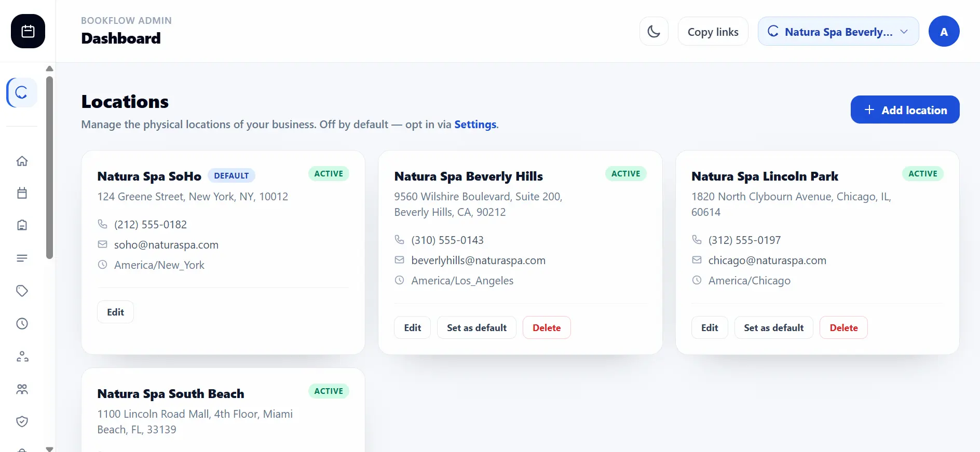The height and width of the screenshot is (452, 980).
Task: Edit the Natura Spa Lincoln Park location
Action: 710,327
